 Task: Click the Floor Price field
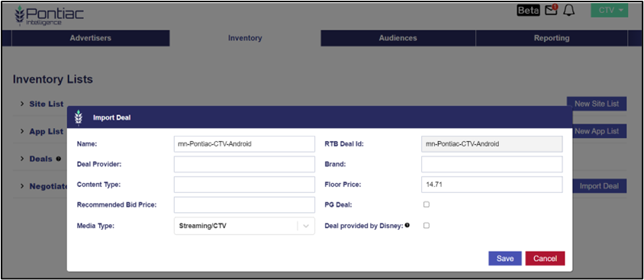click(x=491, y=185)
